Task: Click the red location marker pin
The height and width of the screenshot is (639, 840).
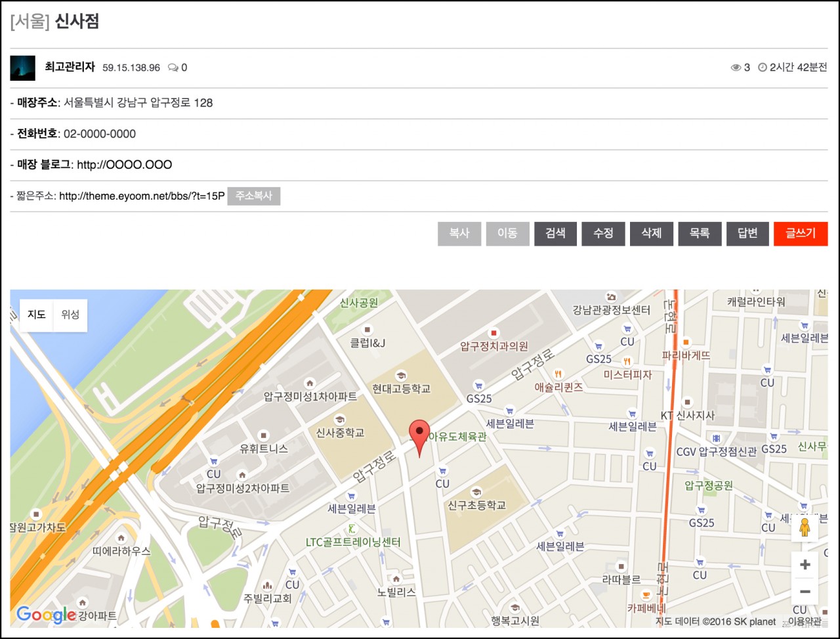Action: pos(419,435)
